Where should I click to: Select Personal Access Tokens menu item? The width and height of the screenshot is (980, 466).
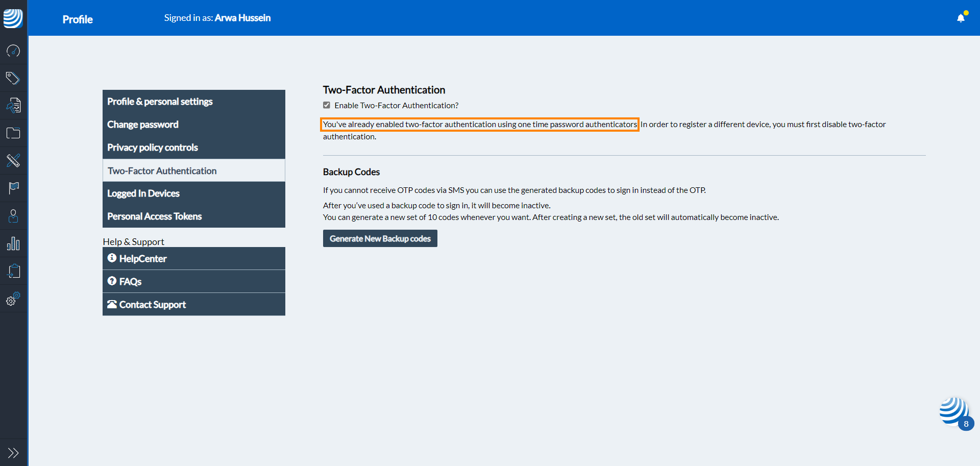[x=155, y=216]
